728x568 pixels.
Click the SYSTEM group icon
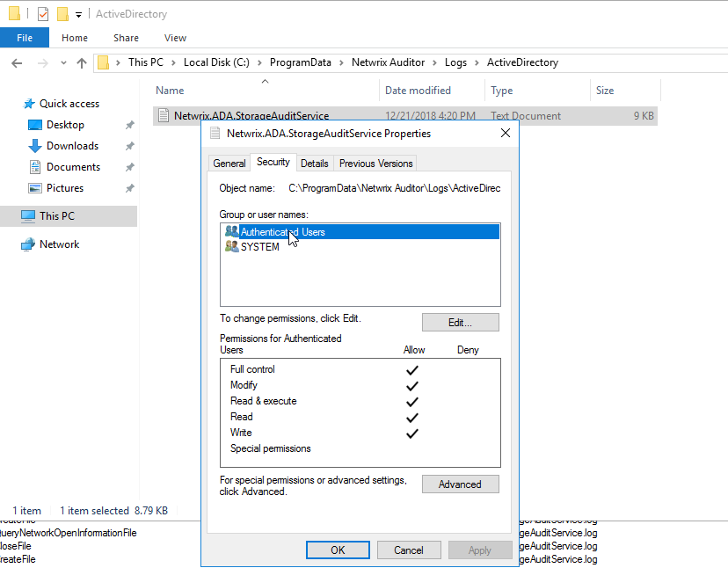pyautogui.click(x=232, y=246)
